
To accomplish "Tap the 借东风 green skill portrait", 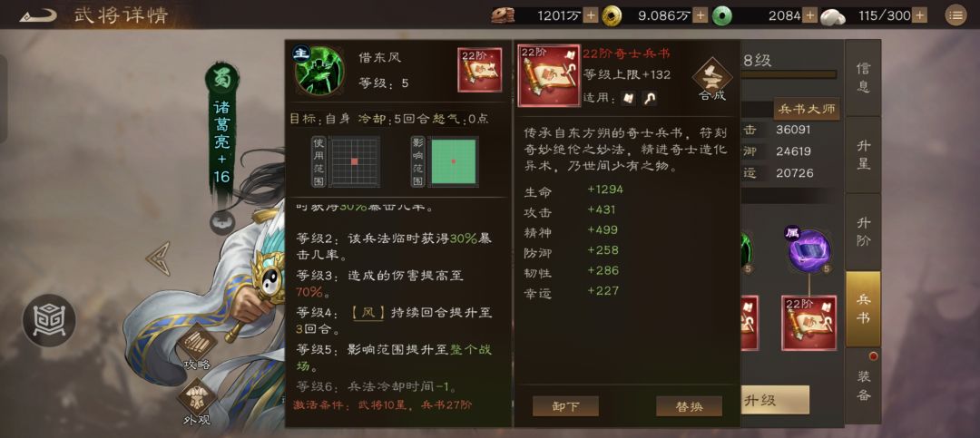I will pyautogui.click(x=319, y=70).
